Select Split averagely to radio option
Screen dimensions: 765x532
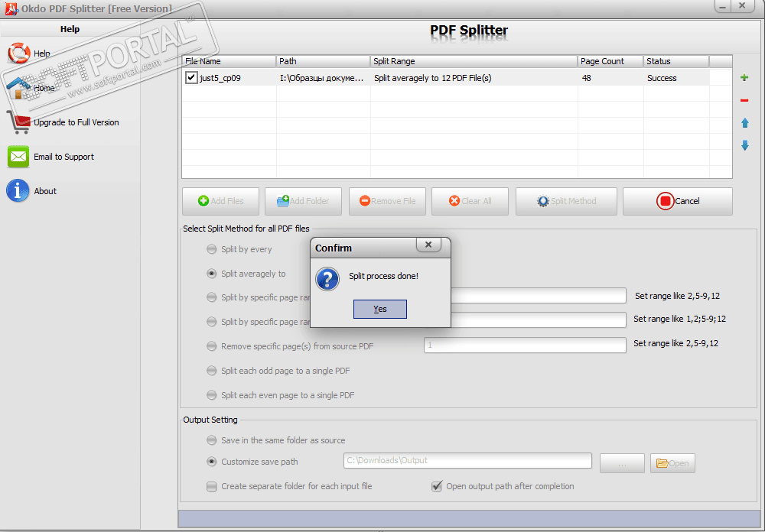pos(211,274)
